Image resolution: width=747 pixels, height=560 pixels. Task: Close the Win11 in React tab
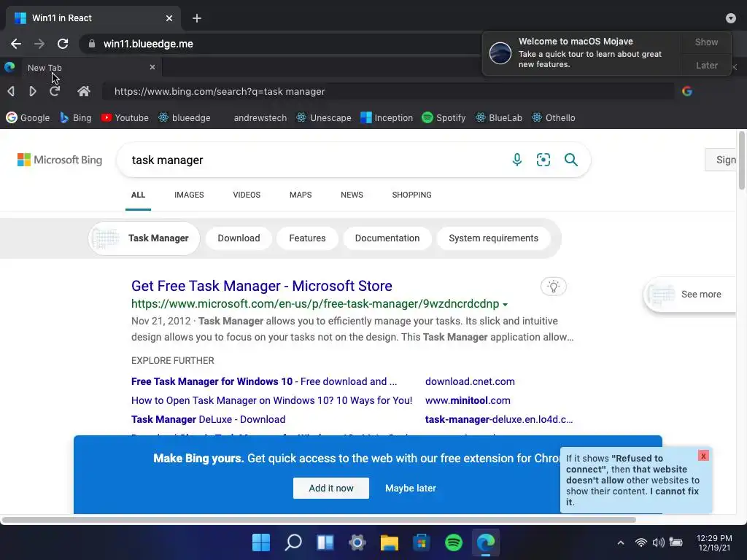pyautogui.click(x=169, y=18)
